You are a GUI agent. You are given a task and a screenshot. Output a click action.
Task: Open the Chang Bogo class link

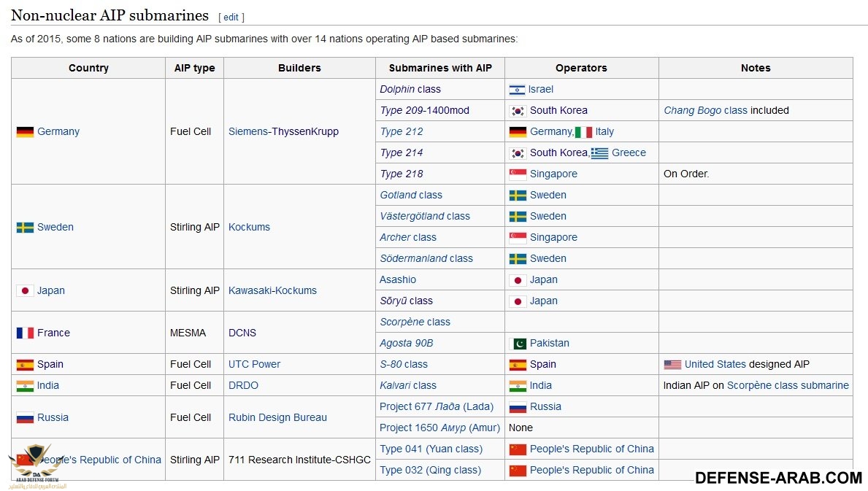point(705,111)
